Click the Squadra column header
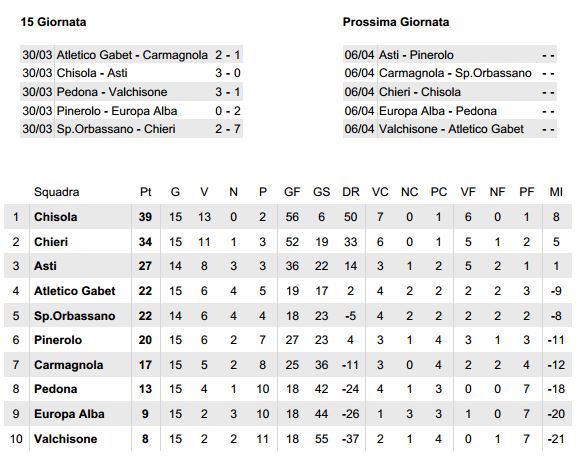 (x=57, y=192)
